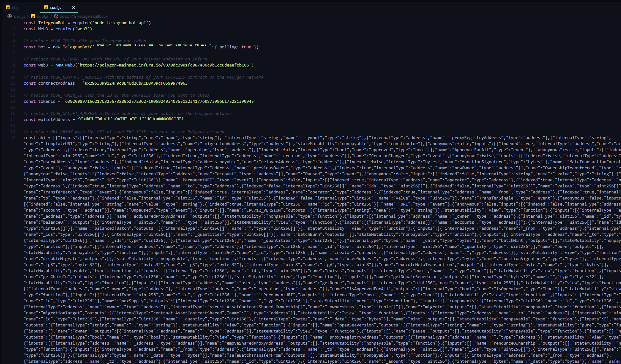Screen dimensions: 621x364
Task: Click the 'polling: true' option text
Action: pos(235,47)
